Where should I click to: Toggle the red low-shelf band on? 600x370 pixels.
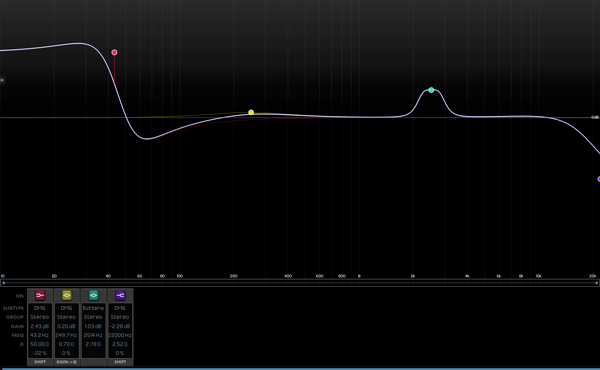[40, 295]
